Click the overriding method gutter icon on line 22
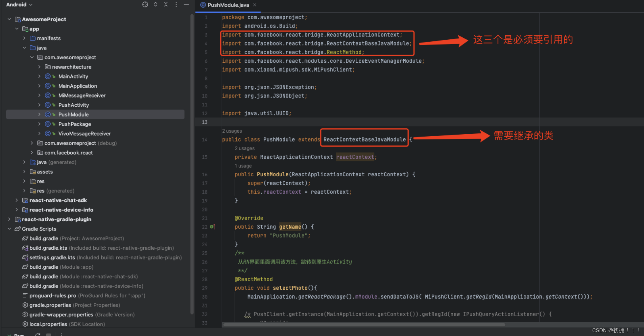Image resolution: width=644 pixels, height=336 pixels. (213, 227)
